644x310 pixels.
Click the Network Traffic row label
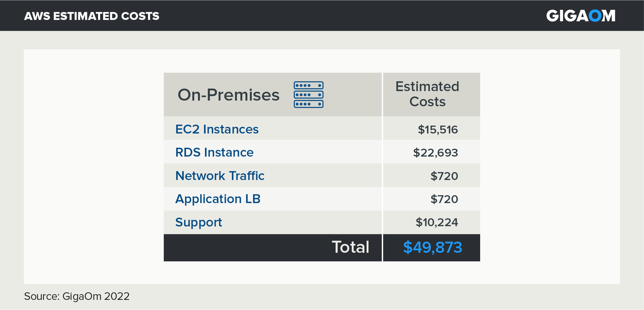[x=220, y=176]
